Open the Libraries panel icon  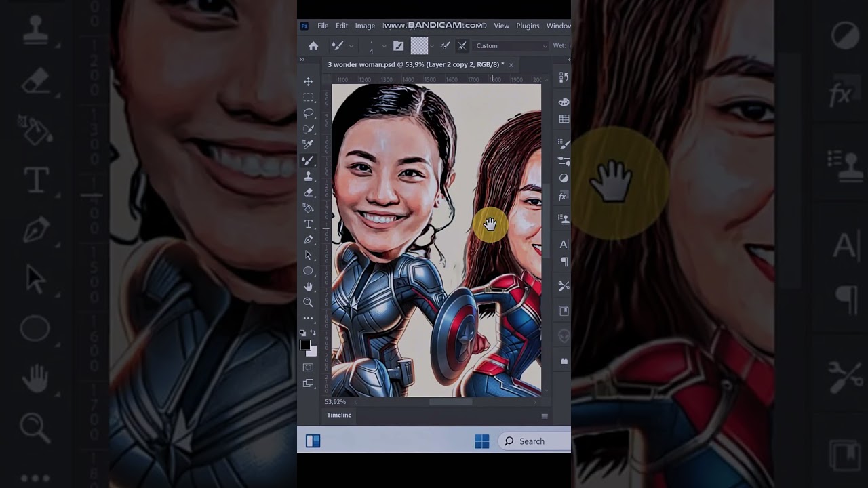coord(564,311)
